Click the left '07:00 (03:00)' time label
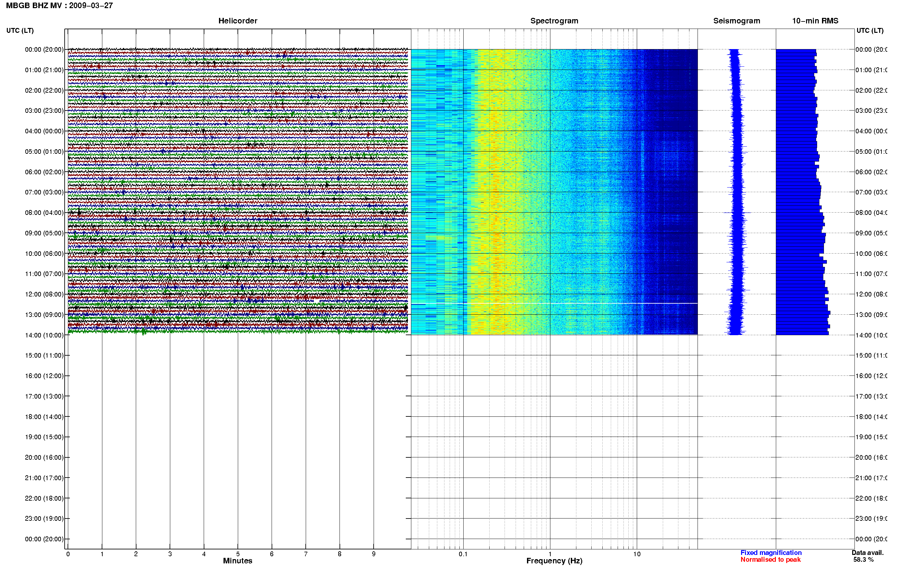The width and height of the screenshot is (924, 578). 44,192
